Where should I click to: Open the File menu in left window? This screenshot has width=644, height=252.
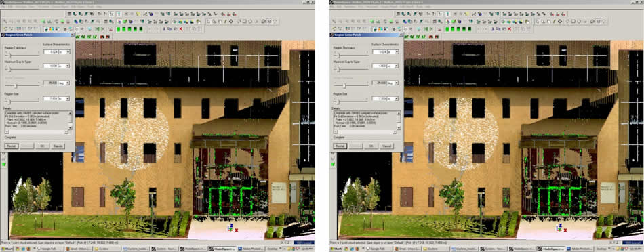[x=3, y=7]
